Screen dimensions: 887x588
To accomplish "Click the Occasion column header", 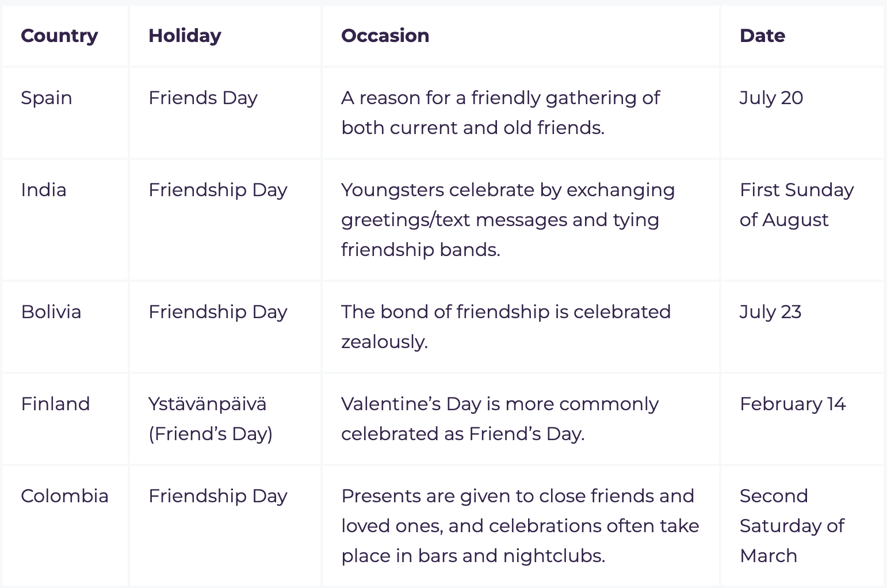I will point(385,36).
